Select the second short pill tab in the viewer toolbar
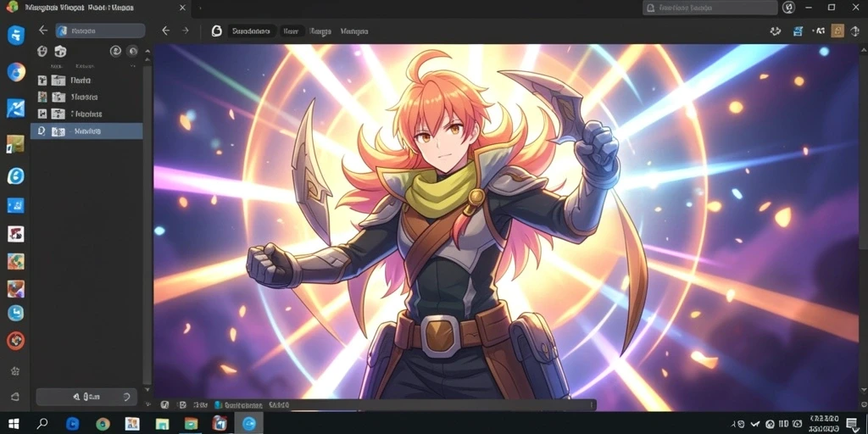The image size is (868, 434). tap(292, 31)
